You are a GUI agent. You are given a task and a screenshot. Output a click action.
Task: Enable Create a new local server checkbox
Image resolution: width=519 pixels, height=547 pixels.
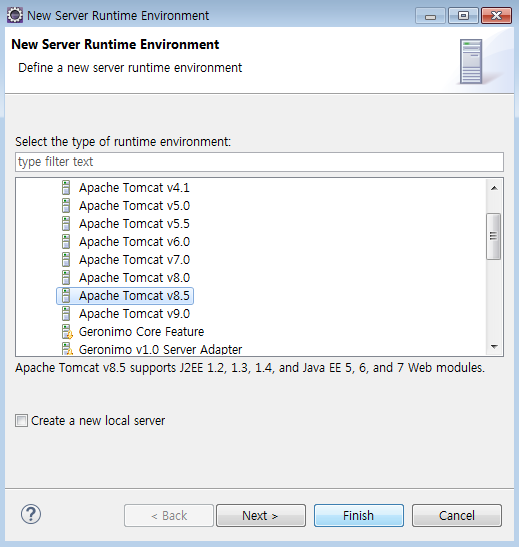[21, 420]
